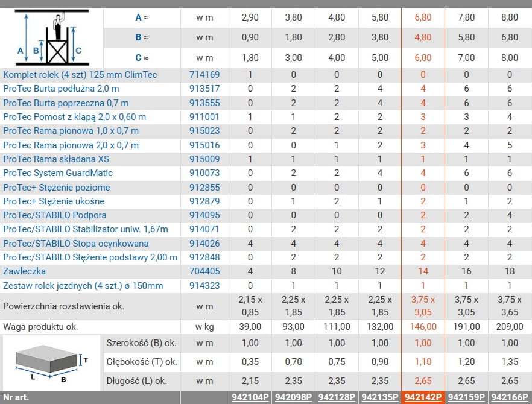Open ProTec Rama składana XS link
The height and width of the screenshot is (404, 532).
point(56,159)
